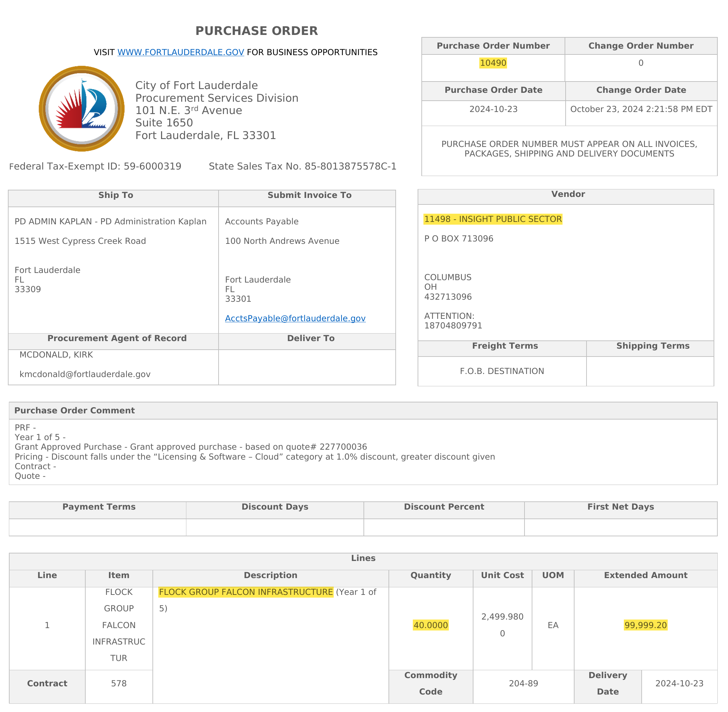Click the procurement agent name MCDONALD, KIRK
This screenshot has width=728, height=712.
coord(56,354)
